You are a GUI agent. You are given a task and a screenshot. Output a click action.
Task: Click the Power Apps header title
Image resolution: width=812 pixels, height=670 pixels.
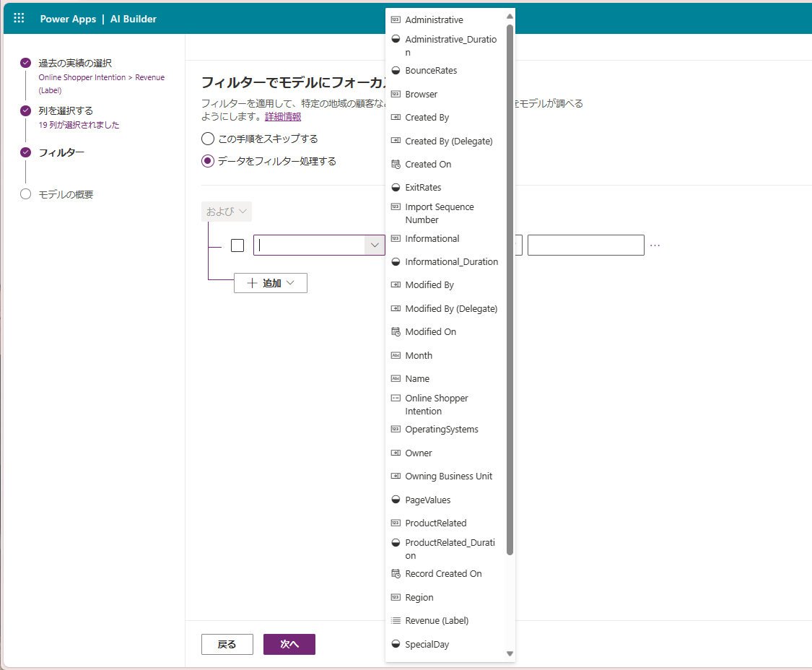point(68,19)
